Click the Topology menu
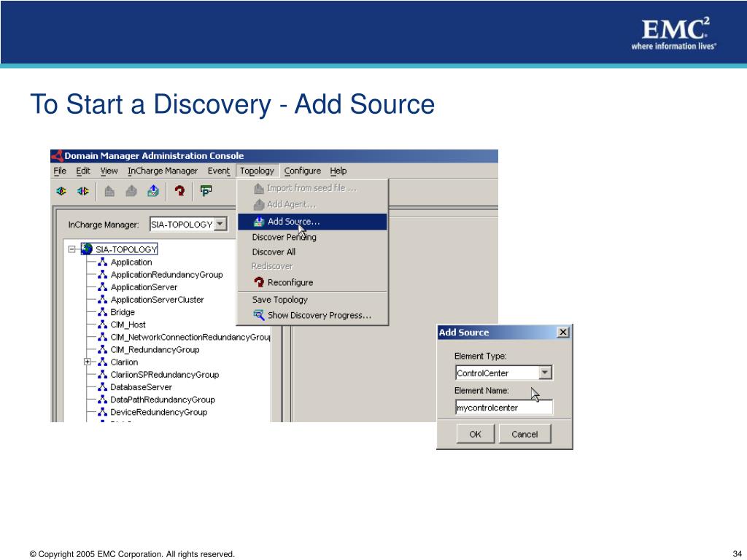This screenshot has width=747, height=560. (x=258, y=171)
